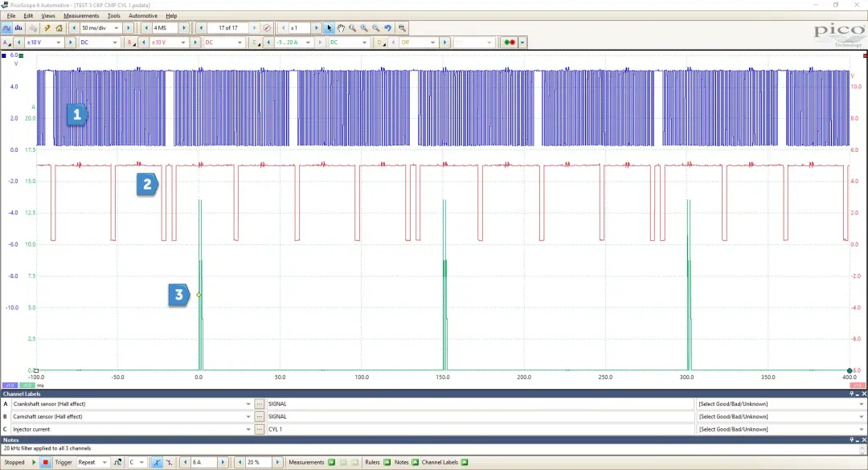The height and width of the screenshot is (470, 868).
Task: Select the hand pan tool
Action: [341, 28]
